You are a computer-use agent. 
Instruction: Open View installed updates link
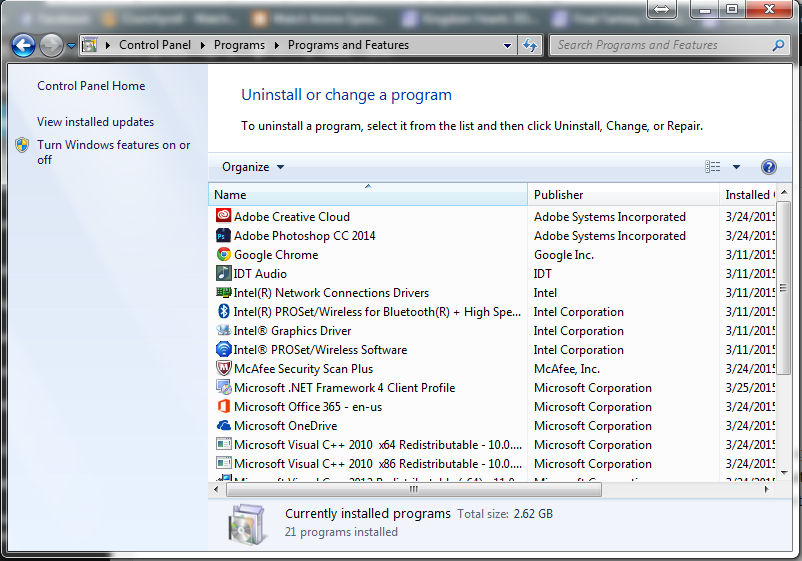95,122
